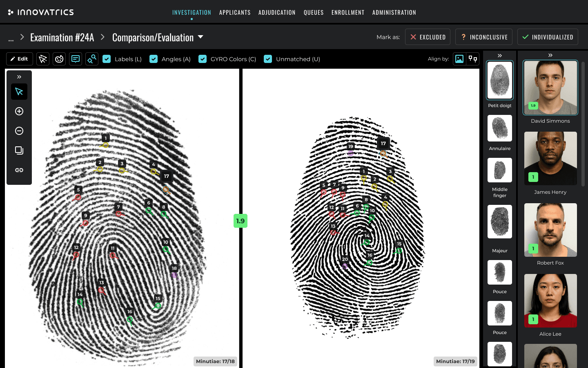The width and height of the screenshot is (588, 368).
Task: Disable the Labels (L) checkbox
Action: (x=107, y=59)
